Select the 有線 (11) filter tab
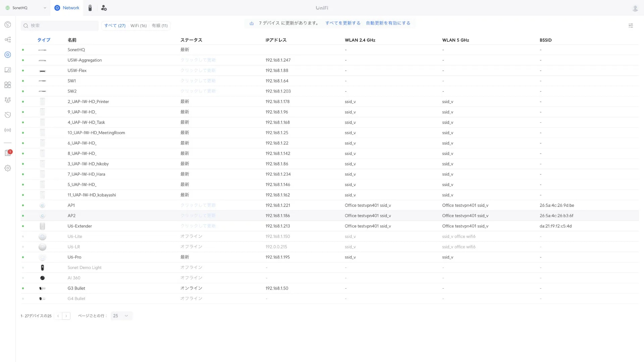The height and width of the screenshot is (362, 644). [160, 26]
